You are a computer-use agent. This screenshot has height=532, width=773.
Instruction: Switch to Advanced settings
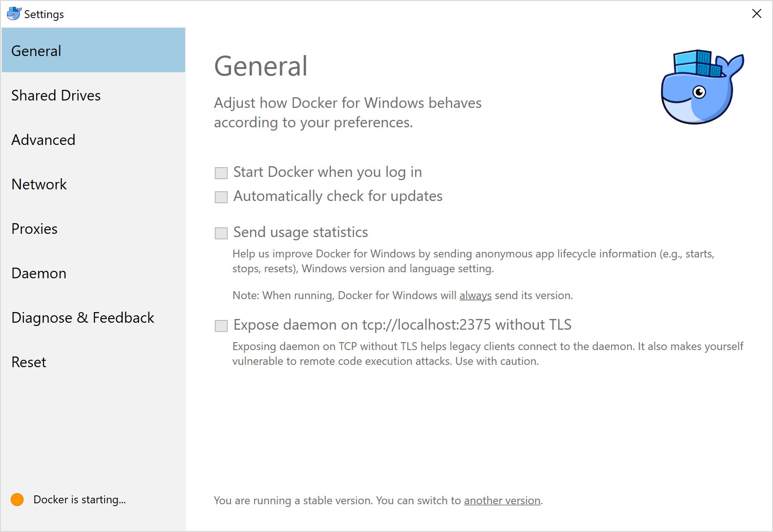coord(94,139)
